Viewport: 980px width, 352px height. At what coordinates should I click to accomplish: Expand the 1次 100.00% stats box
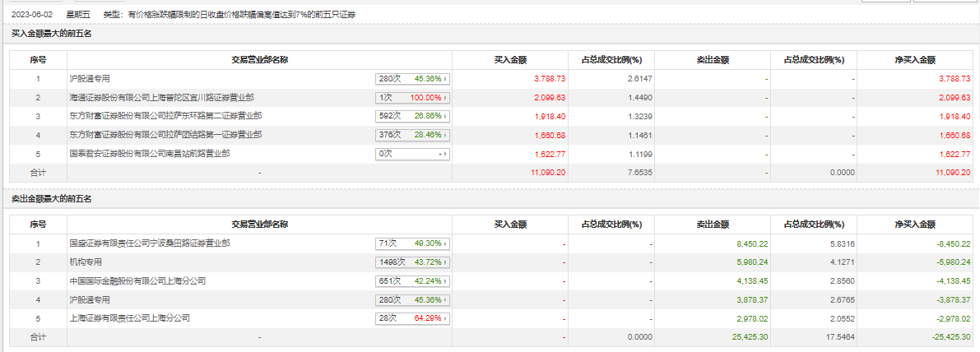point(415,98)
